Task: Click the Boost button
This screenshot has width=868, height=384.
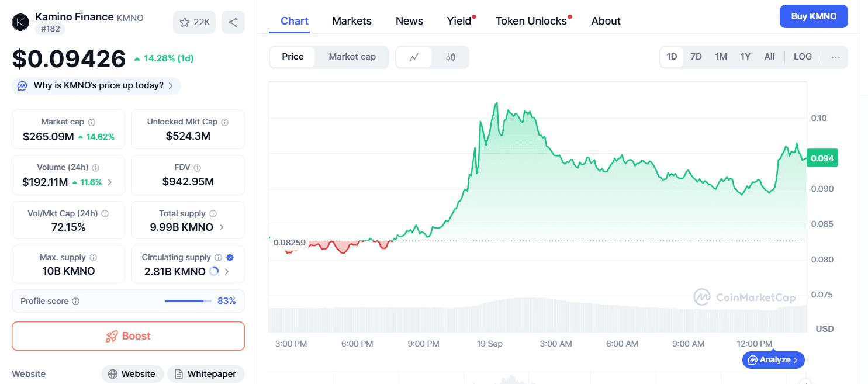Action: coord(128,336)
